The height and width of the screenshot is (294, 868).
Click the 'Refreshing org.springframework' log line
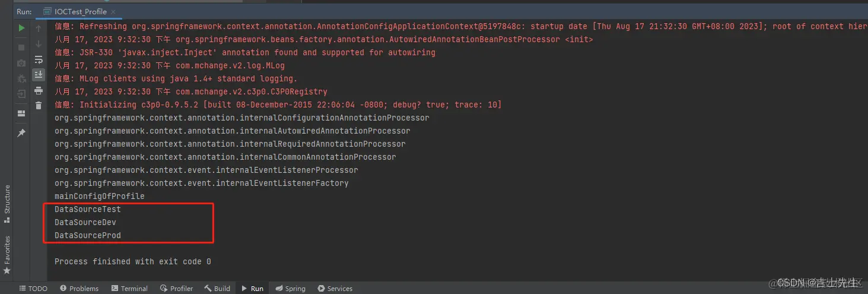461,26
